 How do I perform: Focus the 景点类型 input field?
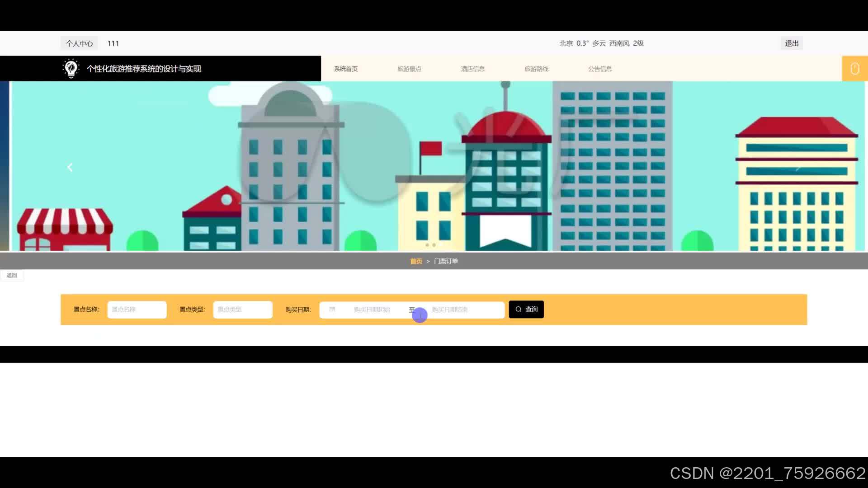(243, 310)
